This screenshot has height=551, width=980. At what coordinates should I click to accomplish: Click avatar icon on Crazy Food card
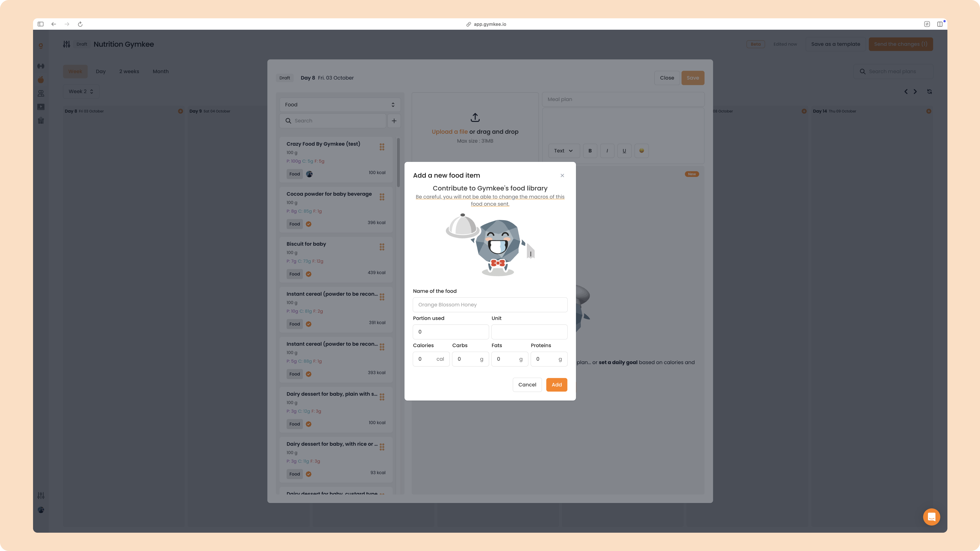pyautogui.click(x=309, y=174)
